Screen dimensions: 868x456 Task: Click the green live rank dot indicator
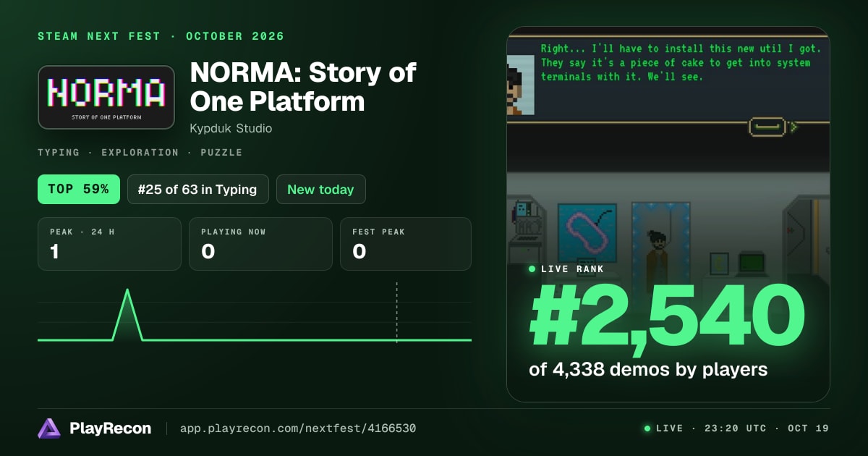532,269
